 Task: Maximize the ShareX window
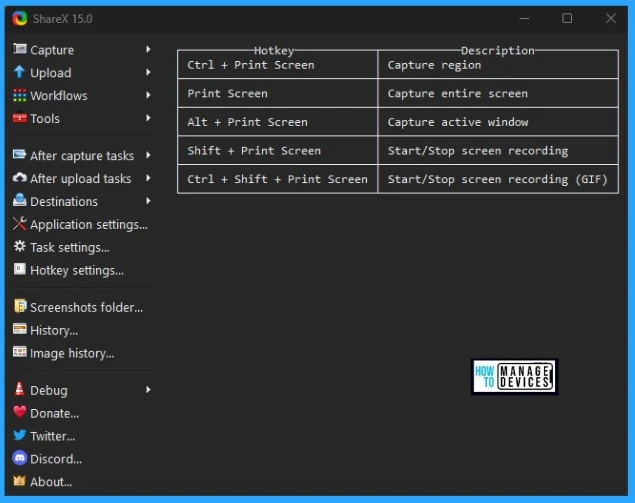567,18
